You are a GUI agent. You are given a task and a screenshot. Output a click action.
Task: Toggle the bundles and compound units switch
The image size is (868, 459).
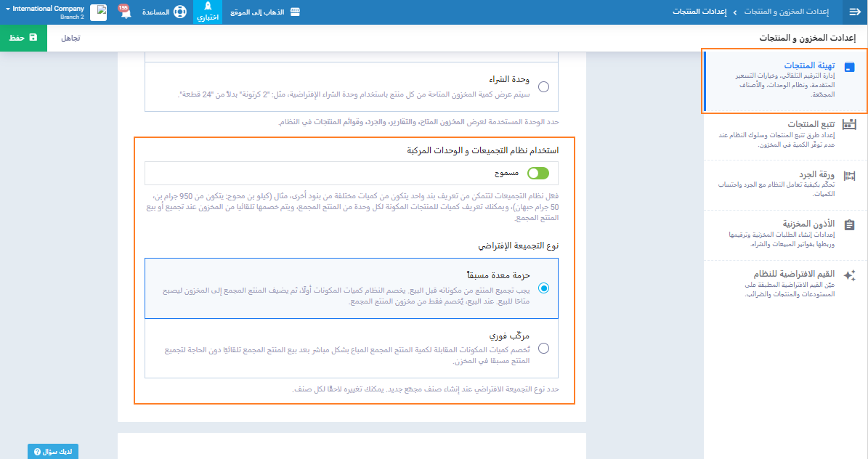tap(538, 174)
